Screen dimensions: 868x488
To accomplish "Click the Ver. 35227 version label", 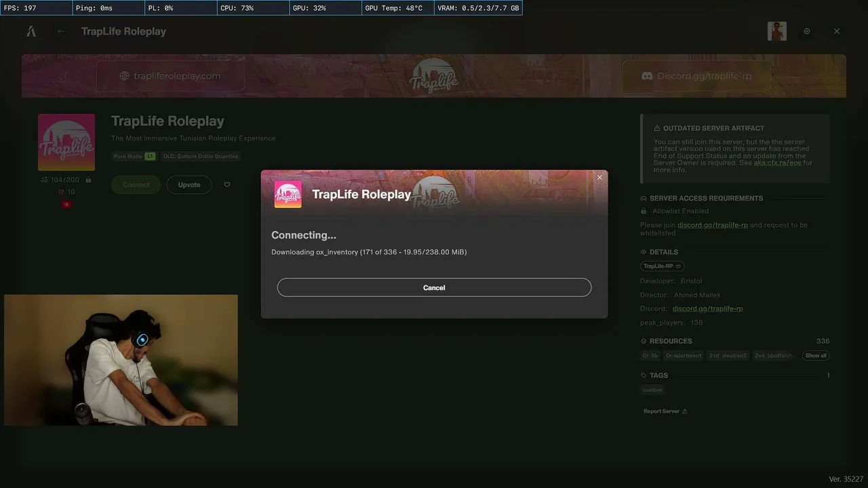I will pos(846,479).
